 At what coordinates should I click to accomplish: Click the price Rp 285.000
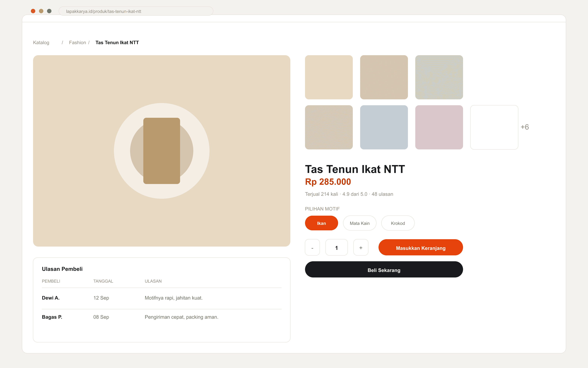tap(328, 182)
